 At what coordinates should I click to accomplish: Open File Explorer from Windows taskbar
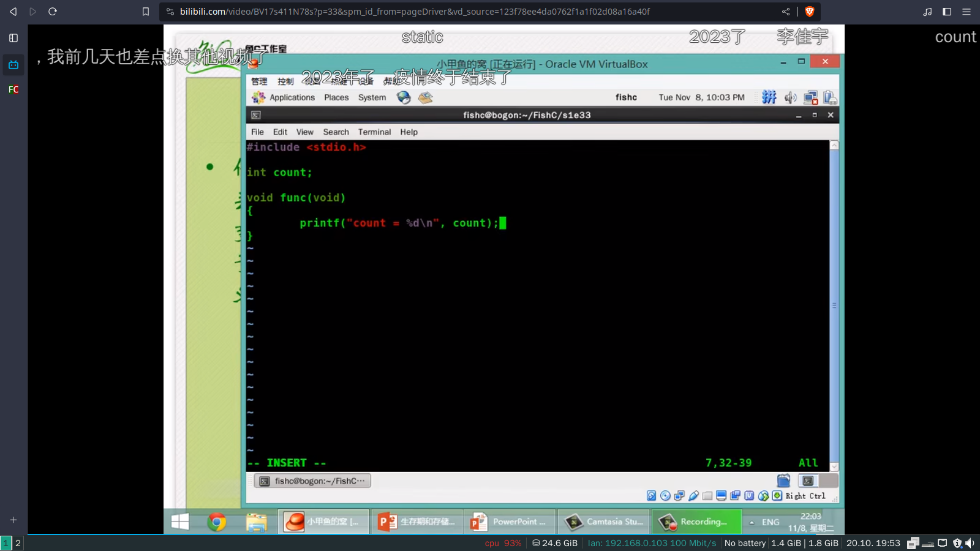coord(256,522)
